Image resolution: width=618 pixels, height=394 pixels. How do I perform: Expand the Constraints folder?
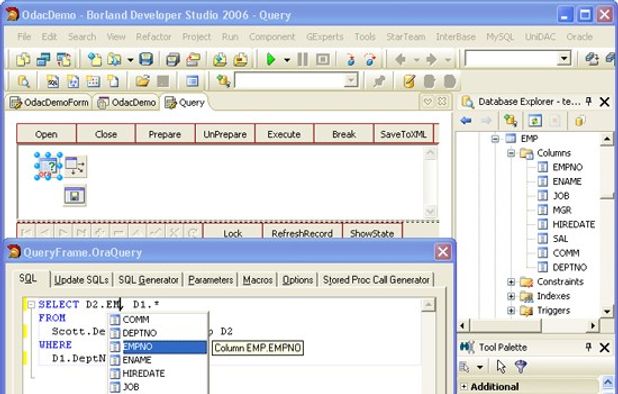[511, 282]
